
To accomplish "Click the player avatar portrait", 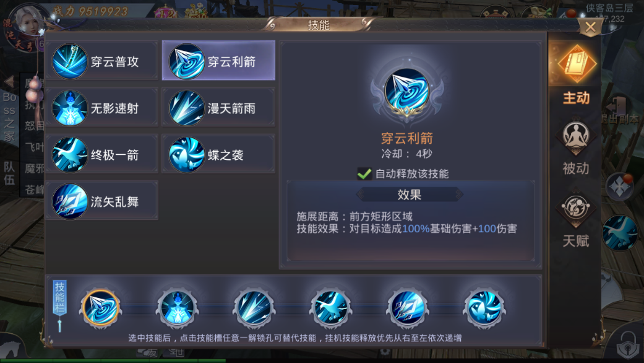I will [x=28, y=24].
